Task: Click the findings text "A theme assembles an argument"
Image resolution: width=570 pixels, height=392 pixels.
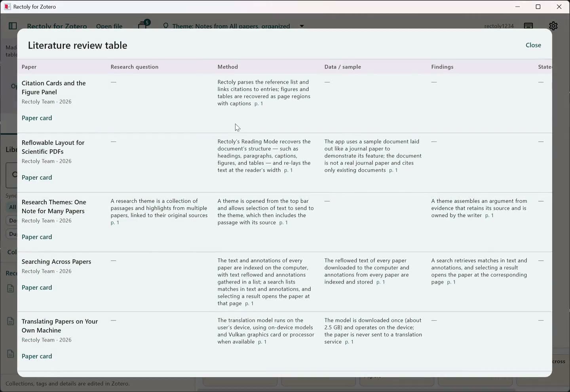Action: [x=479, y=208]
